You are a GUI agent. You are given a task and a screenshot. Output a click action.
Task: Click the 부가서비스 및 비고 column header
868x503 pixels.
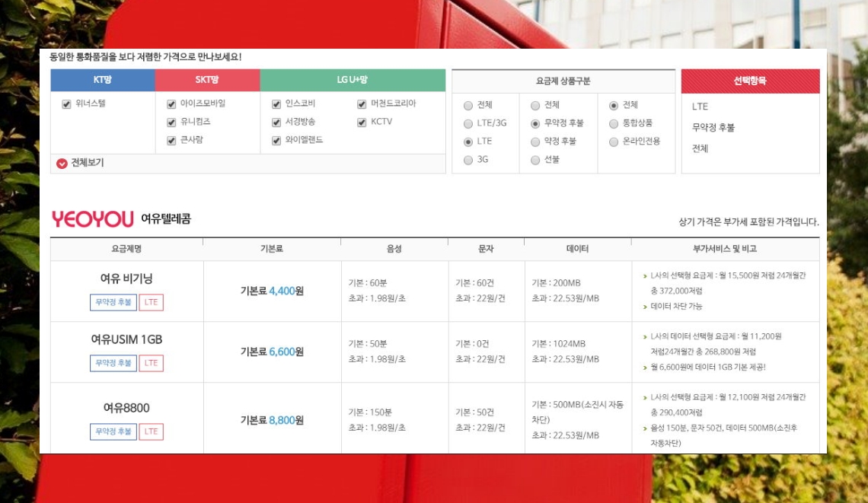point(725,249)
